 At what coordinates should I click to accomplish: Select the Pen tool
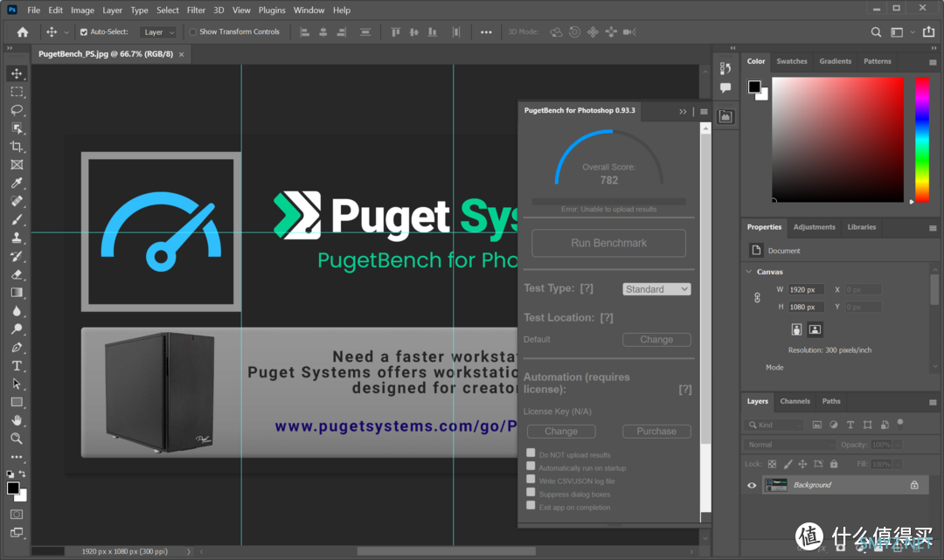click(x=17, y=348)
